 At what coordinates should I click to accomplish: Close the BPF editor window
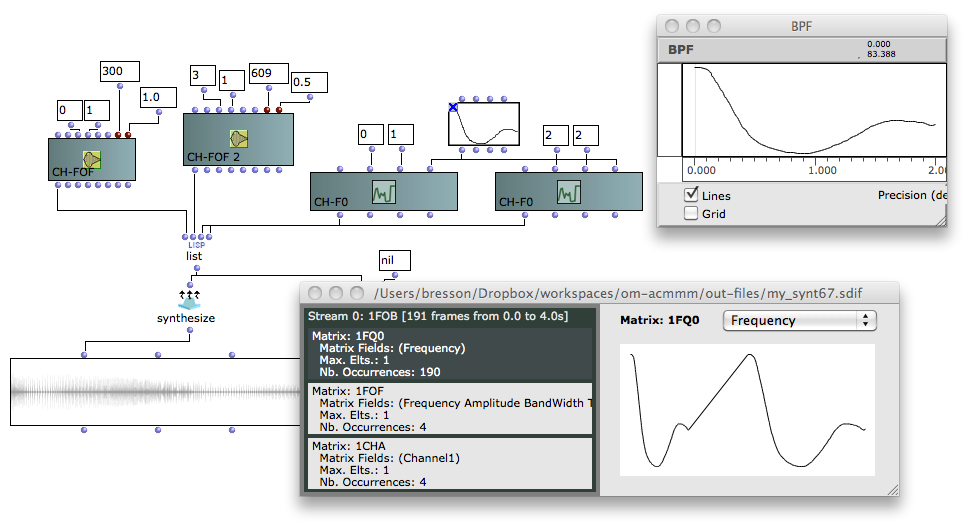tap(672, 26)
